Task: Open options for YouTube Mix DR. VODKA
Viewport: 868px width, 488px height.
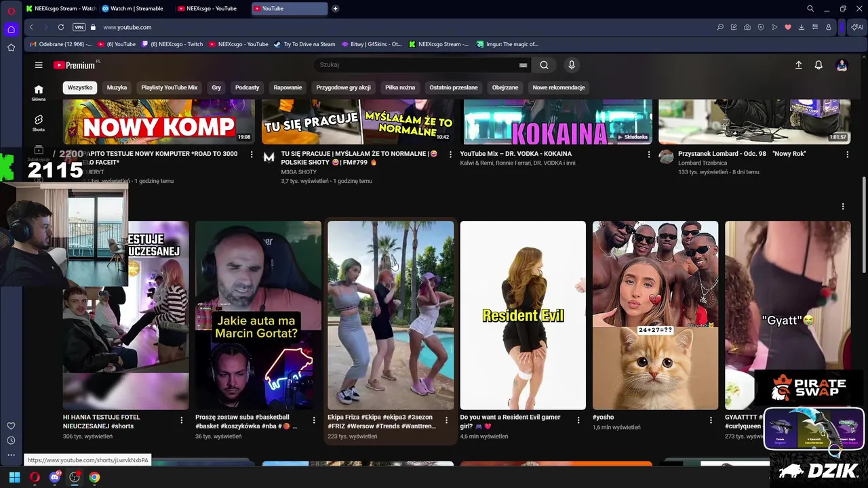Action: coord(648,155)
